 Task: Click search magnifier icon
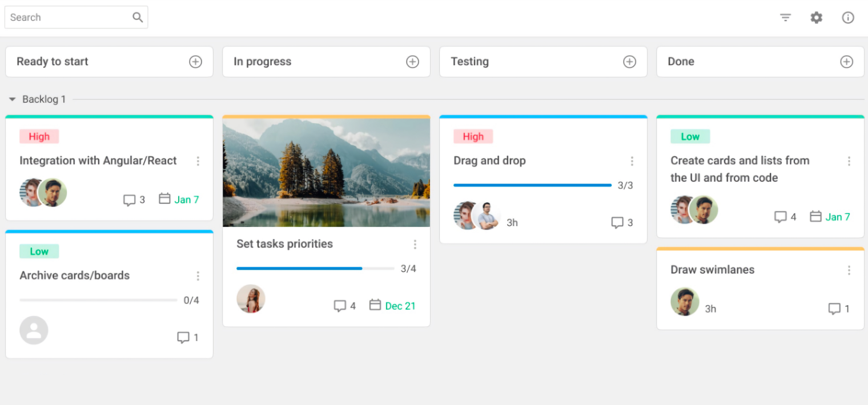point(138,17)
